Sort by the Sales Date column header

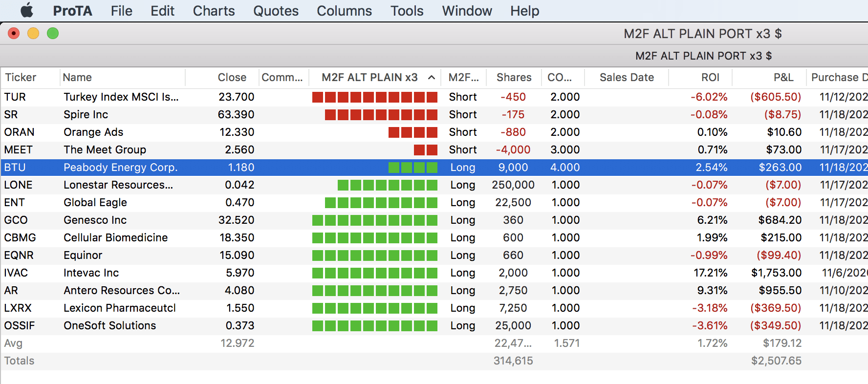[627, 77]
